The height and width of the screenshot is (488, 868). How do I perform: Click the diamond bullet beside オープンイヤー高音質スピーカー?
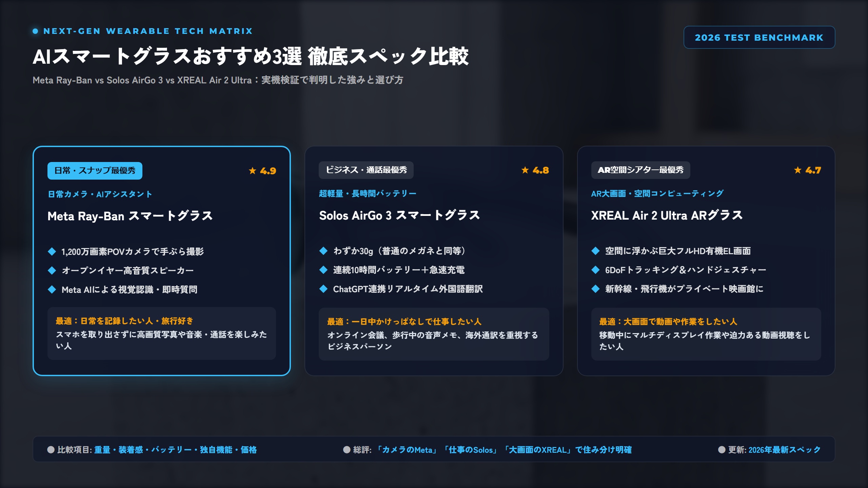52,270
